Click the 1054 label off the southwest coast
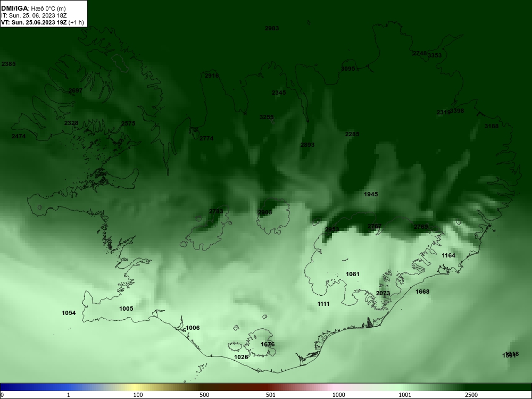 click(x=69, y=313)
